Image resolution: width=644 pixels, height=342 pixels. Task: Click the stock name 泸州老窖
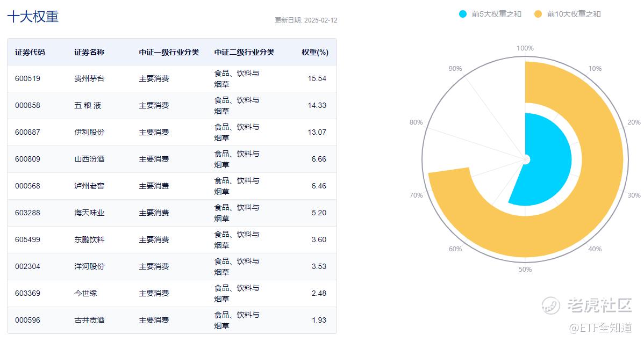point(89,186)
